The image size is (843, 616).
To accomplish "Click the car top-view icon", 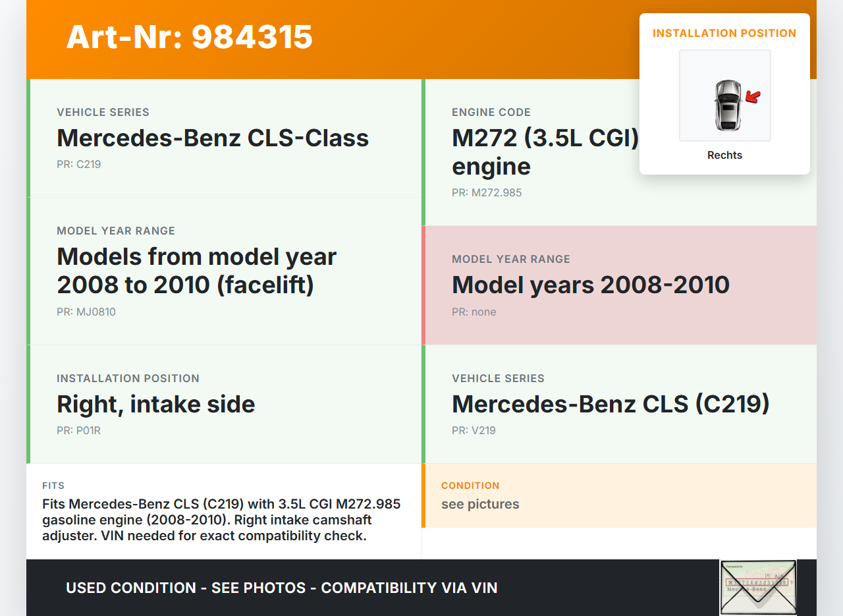I will (x=727, y=105).
